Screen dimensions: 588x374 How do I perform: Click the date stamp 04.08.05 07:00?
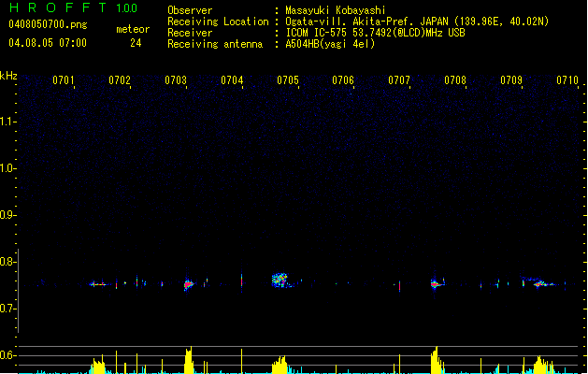tap(48, 43)
